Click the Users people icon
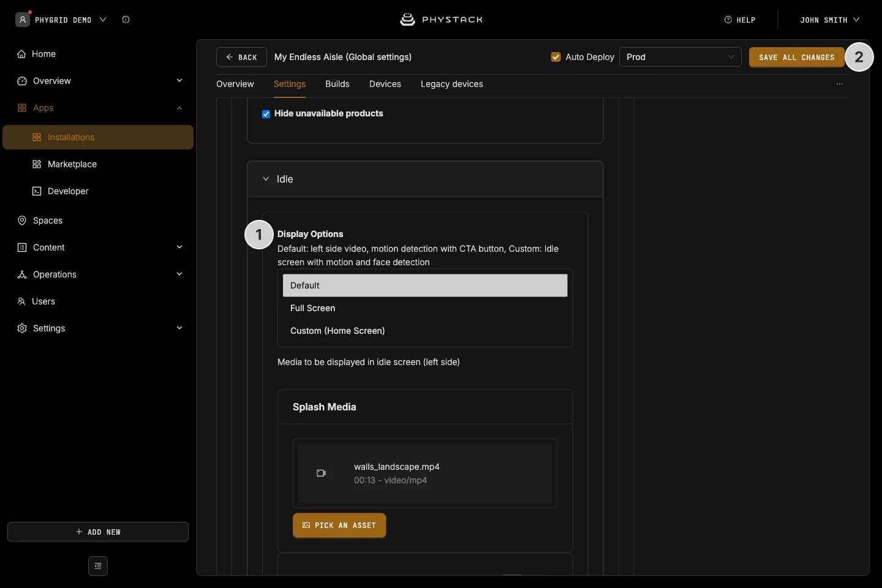882x588 pixels. click(x=21, y=301)
